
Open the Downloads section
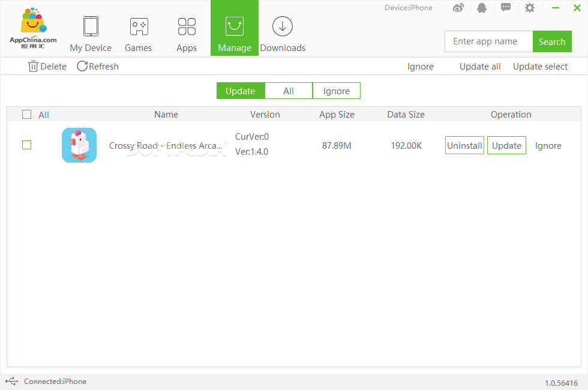click(283, 34)
